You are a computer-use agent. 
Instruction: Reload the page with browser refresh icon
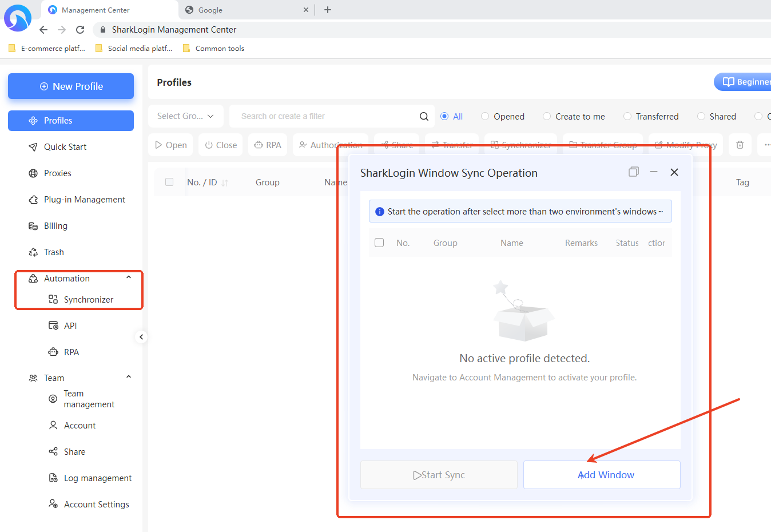[x=80, y=30]
